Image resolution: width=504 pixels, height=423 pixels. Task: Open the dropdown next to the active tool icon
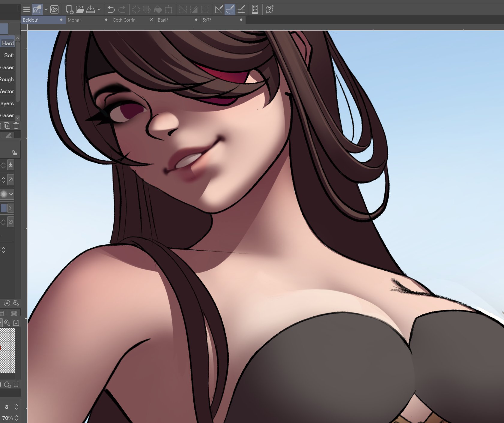point(46,9)
